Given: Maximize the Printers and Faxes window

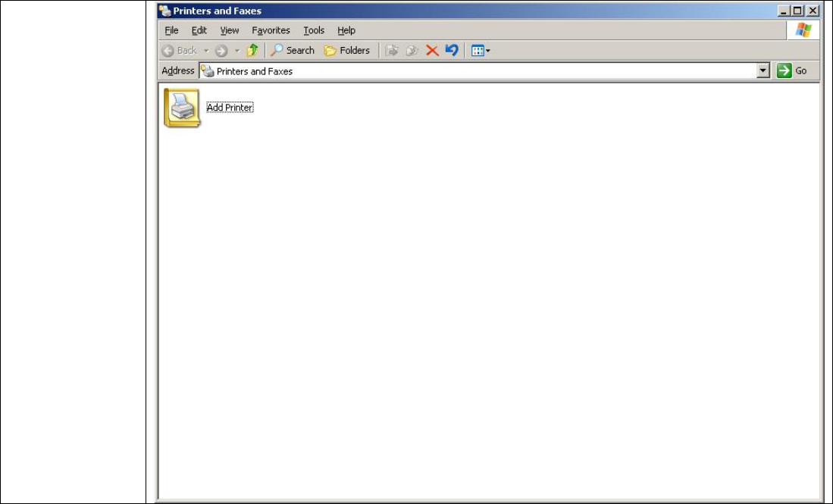Looking at the screenshot, I should pos(797,11).
